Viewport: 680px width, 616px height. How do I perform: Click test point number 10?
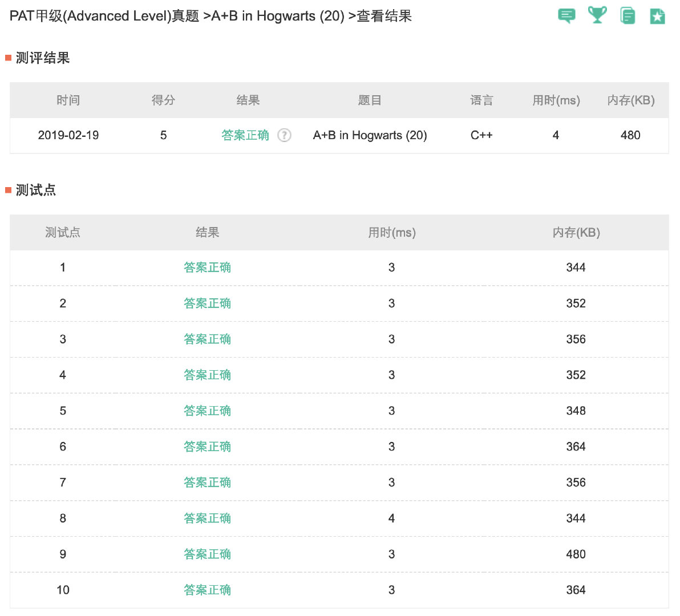(63, 590)
